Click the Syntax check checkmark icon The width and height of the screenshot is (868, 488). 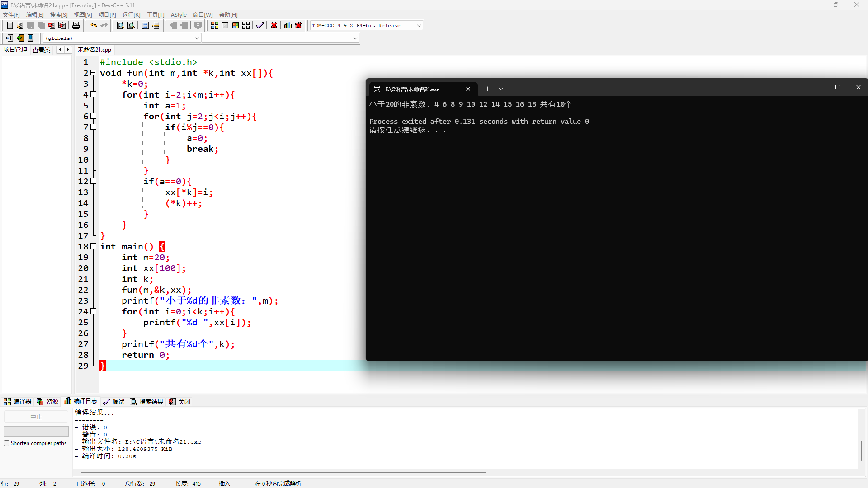click(259, 25)
